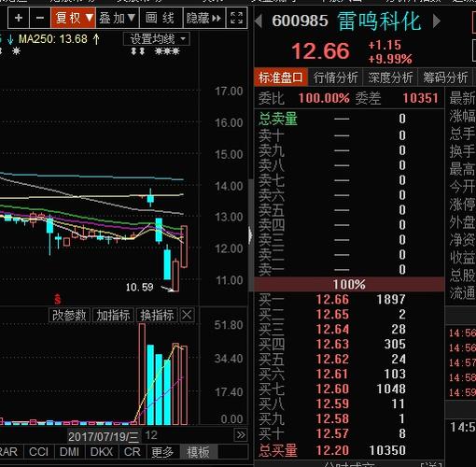Screen dimensions: 476x467
Task: Click the 加指标 button
Action: pos(113,316)
